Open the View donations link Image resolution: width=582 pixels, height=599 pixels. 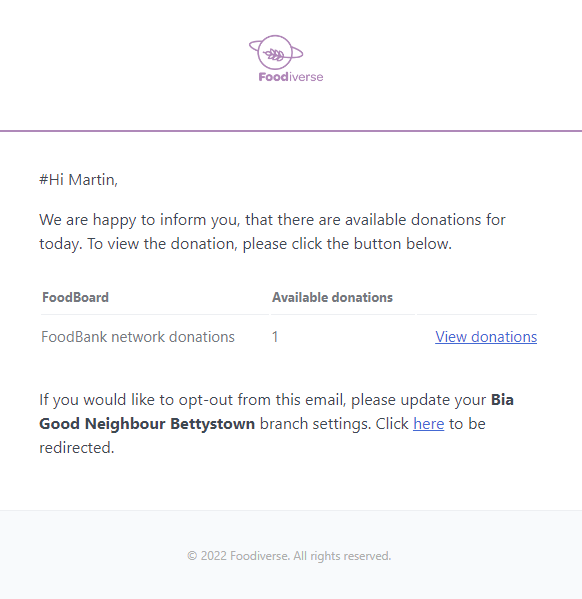(486, 337)
